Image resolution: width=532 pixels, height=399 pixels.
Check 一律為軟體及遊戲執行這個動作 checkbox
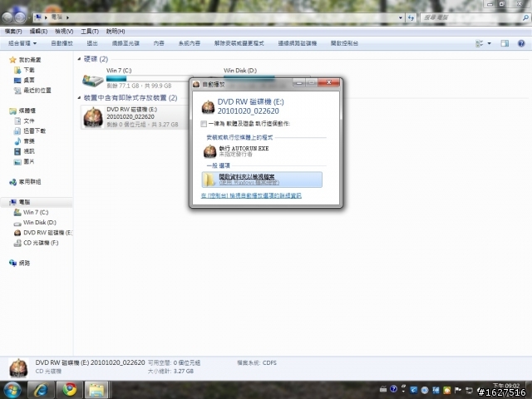[x=204, y=124]
